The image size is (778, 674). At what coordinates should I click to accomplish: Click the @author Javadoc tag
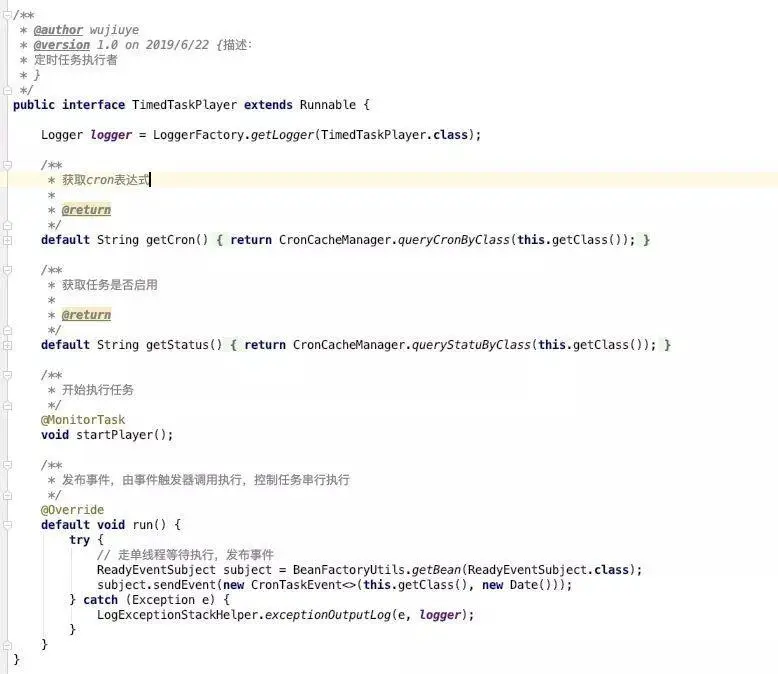pyautogui.click(x=58, y=30)
